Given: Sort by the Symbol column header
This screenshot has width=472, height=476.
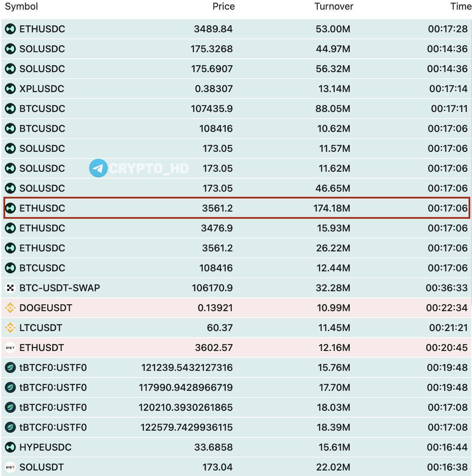Looking at the screenshot, I should 21,7.
